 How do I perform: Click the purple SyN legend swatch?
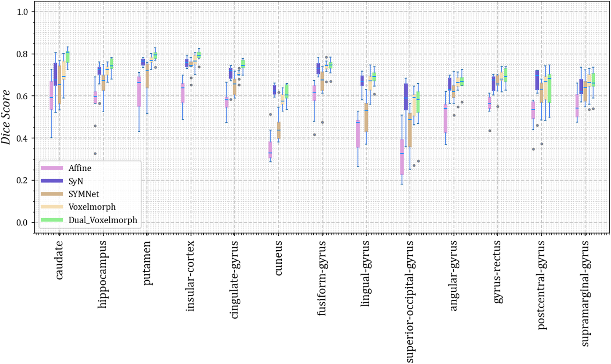pyautogui.click(x=51, y=181)
